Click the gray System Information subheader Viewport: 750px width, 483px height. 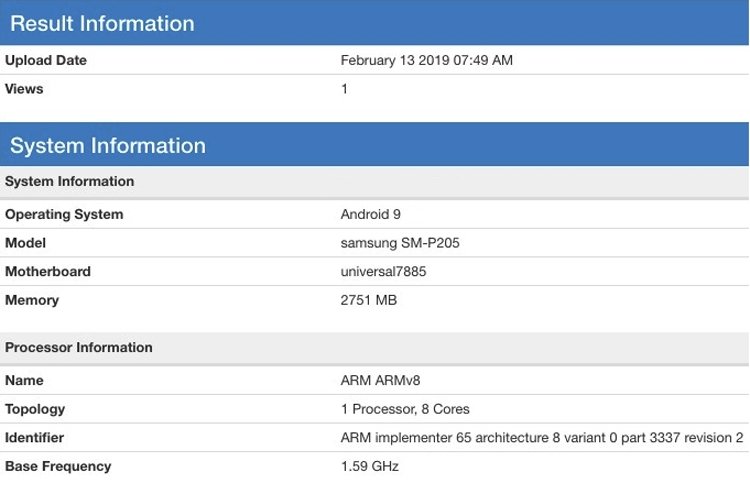tap(69, 182)
